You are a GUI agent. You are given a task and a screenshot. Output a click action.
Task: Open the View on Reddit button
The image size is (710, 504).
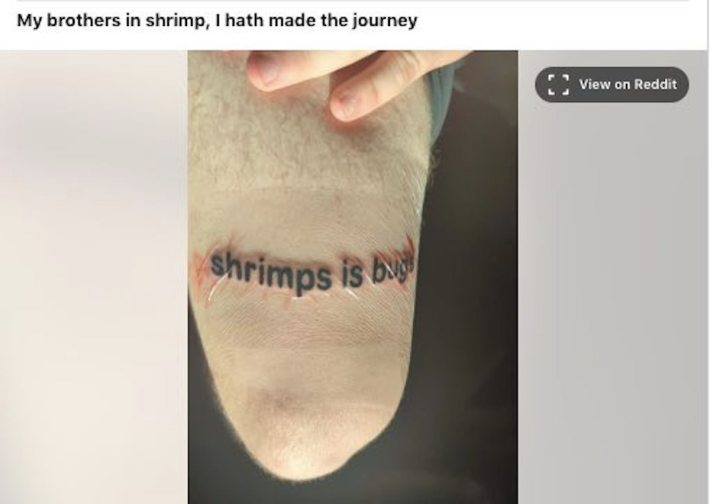tap(612, 85)
